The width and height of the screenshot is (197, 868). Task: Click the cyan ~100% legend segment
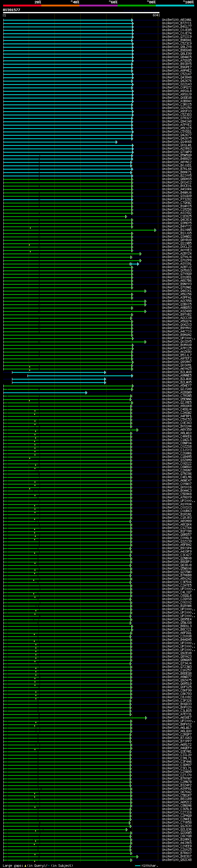[x=175, y=6]
